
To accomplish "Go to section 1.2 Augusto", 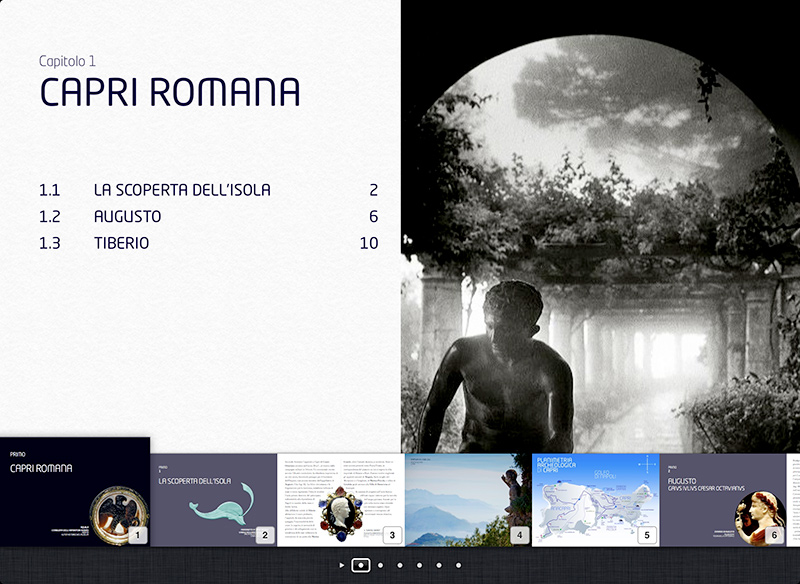I will coord(127,216).
